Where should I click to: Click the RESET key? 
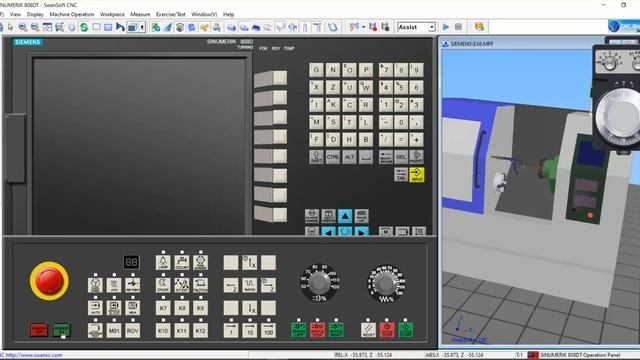[368, 330]
